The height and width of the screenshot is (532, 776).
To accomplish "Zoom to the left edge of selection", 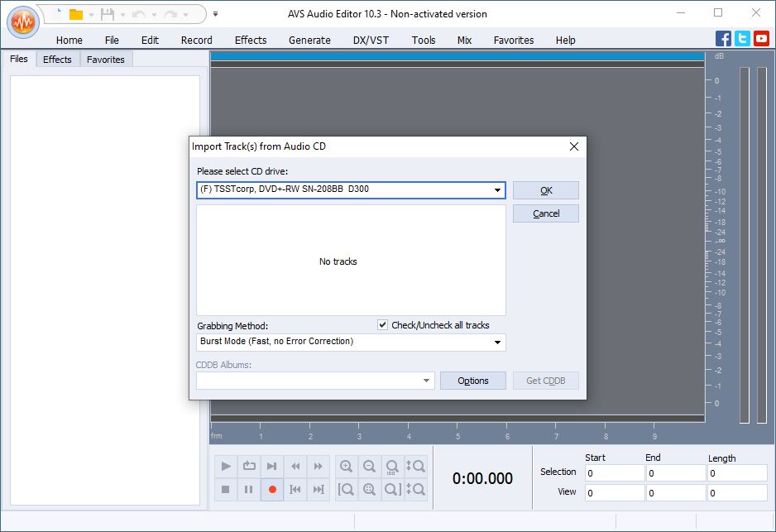I will (346, 490).
